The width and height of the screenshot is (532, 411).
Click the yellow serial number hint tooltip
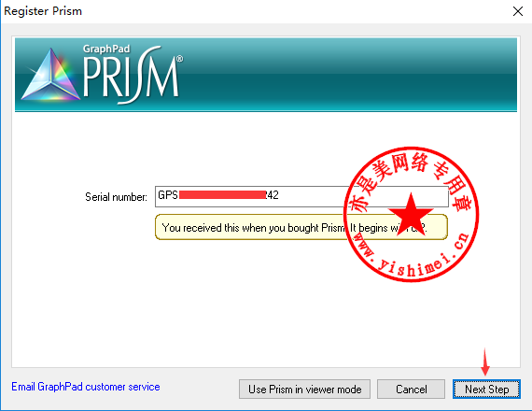point(301,227)
